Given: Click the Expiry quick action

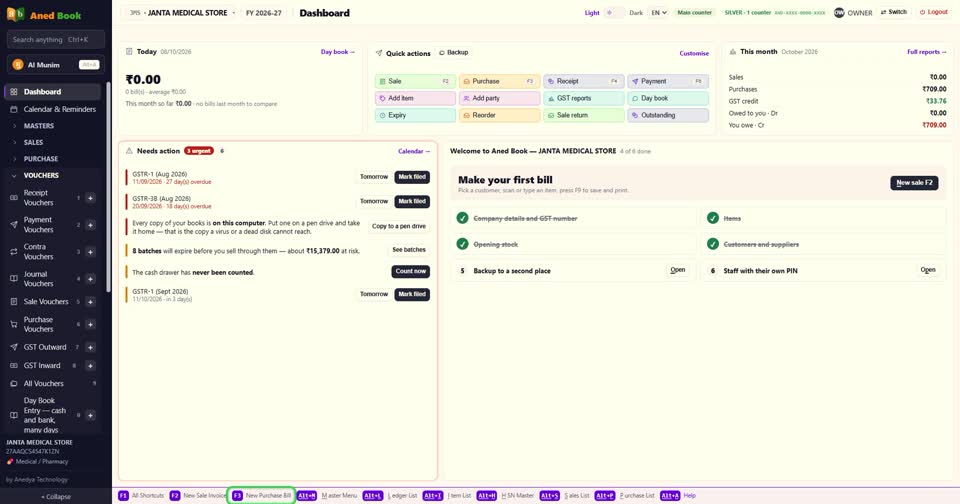Looking at the screenshot, I should click(x=415, y=115).
